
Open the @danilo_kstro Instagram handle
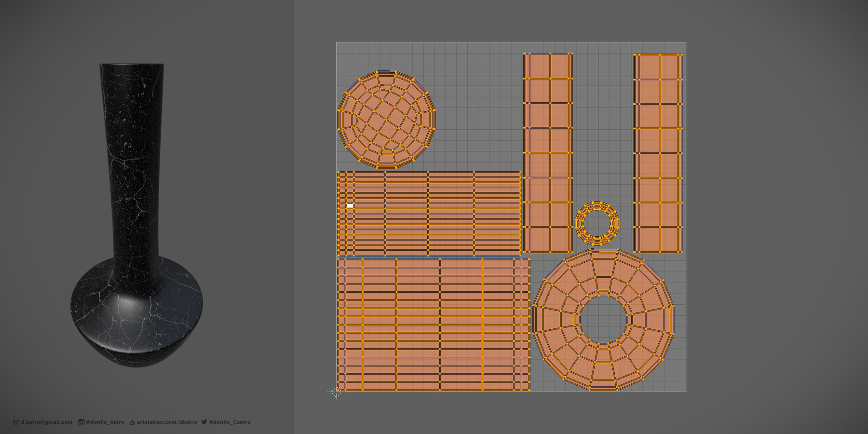click(x=105, y=422)
